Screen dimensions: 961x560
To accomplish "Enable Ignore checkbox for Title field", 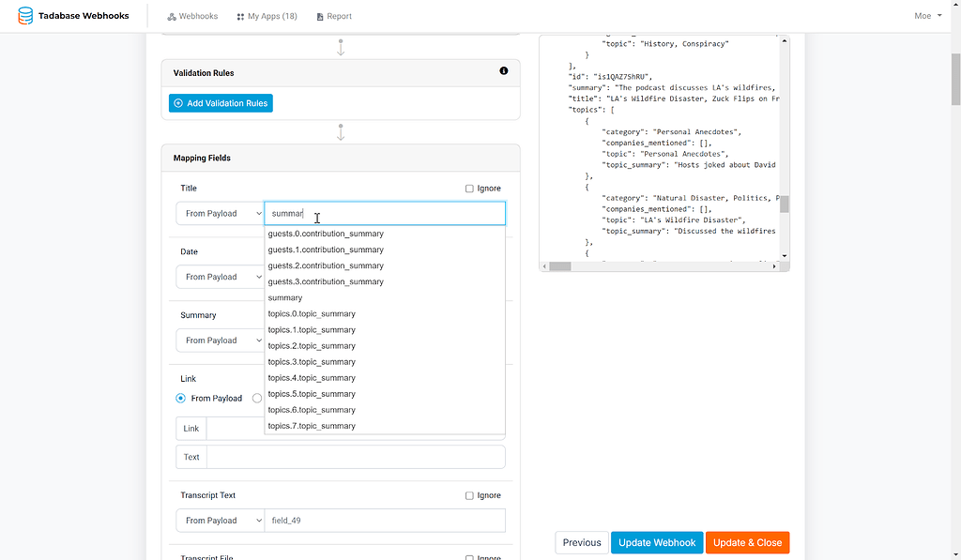I will 469,189.
